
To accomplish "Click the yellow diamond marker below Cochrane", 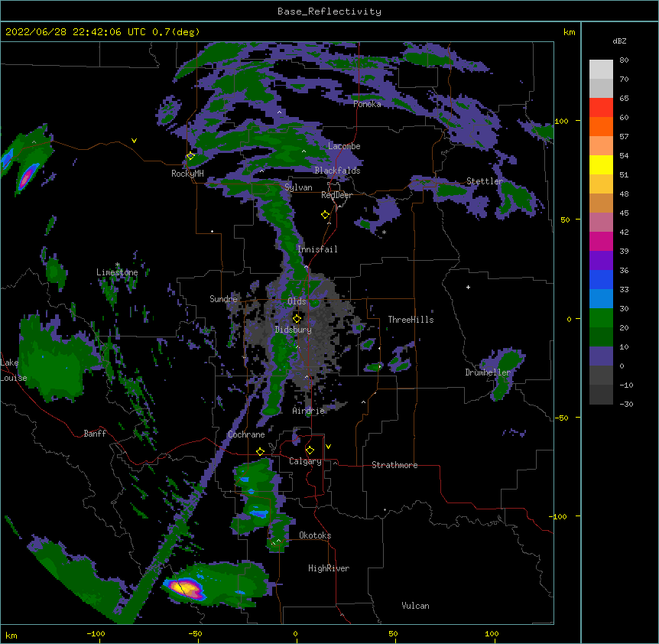I will (260, 452).
